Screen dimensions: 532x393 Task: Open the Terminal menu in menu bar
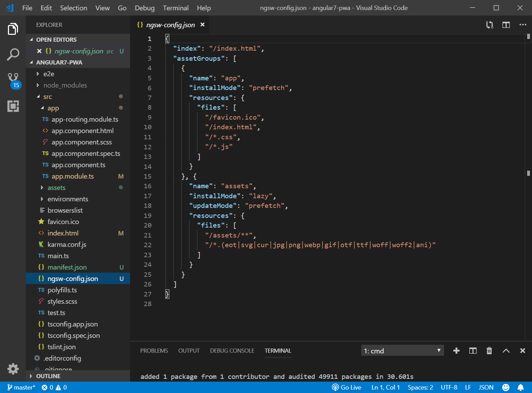(x=176, y=8)
